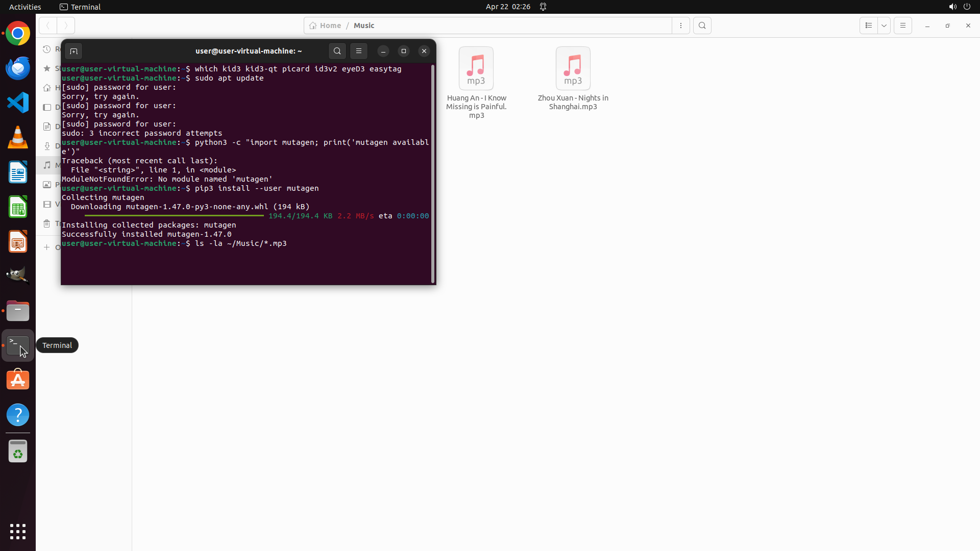
Task: Open the sound volume system menu
Action: 952,7
